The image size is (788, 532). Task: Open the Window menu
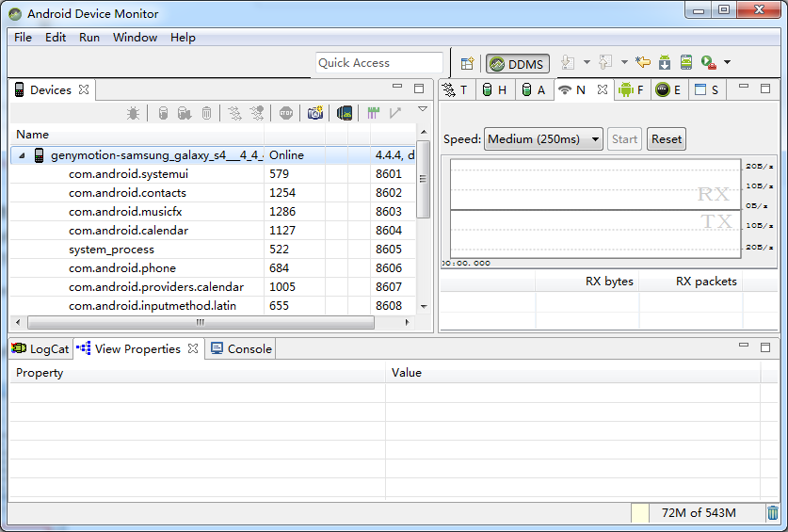pos(135,38)
